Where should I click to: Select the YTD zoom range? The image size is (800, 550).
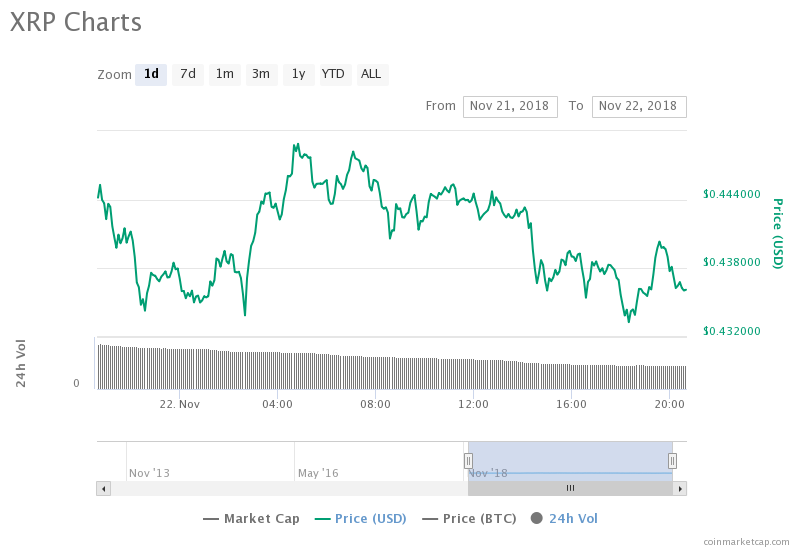pyautogui.click(x=335, y=74)
